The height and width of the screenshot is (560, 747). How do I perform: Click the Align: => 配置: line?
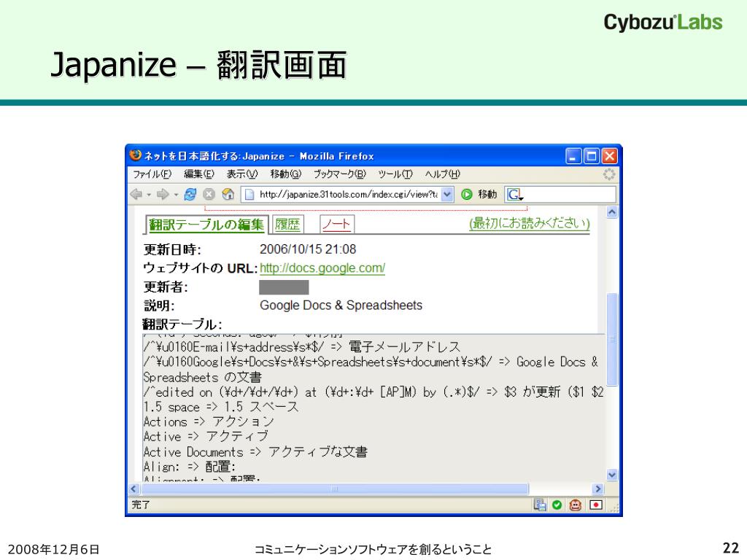(x=190, y=467)
